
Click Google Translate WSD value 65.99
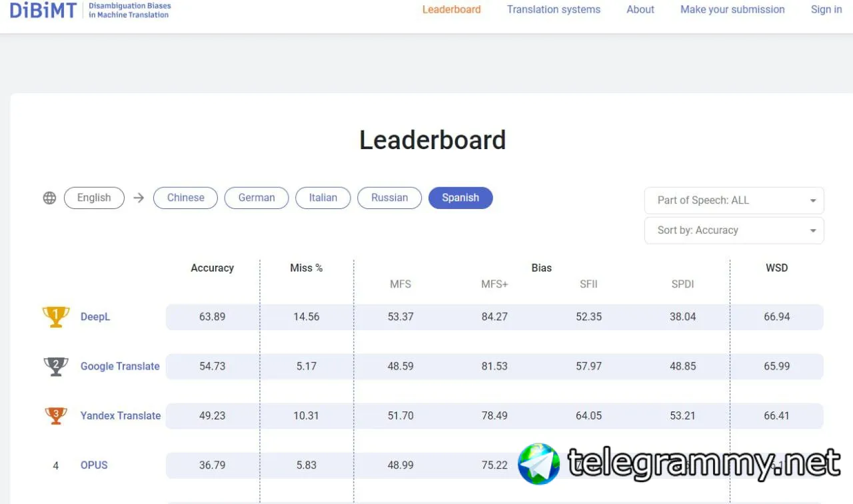click(x=777, y=366)
